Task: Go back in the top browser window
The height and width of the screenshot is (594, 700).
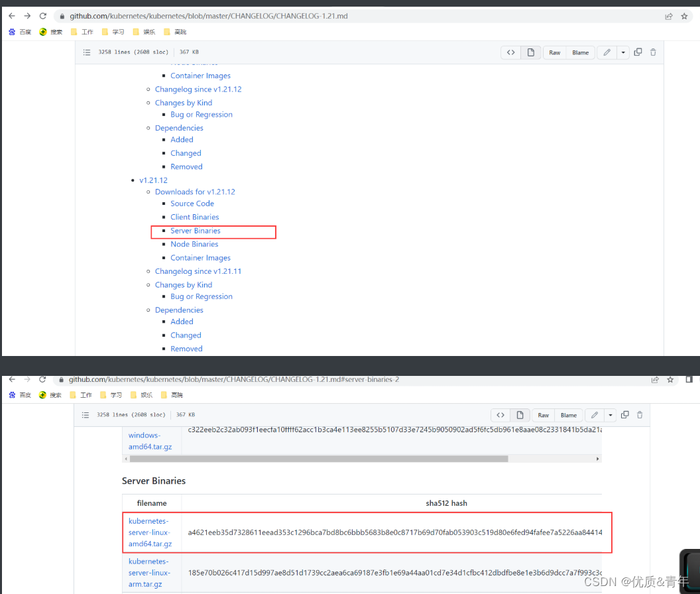Action: tap(12, 16)
